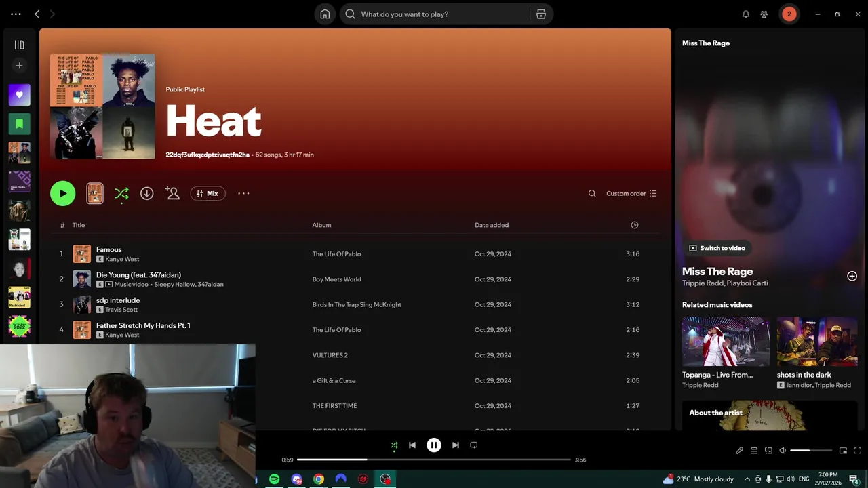Seek on the song progress bar
This screenshot has height=488, width=868.
pyautogui.click(x=434, y=460)
